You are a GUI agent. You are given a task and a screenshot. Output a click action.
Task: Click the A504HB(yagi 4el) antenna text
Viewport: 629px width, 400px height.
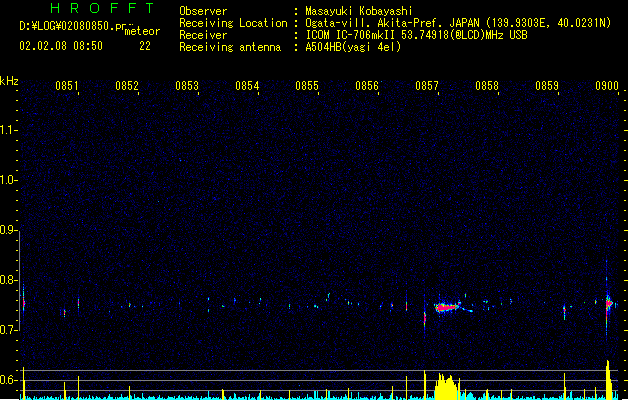[353, 47]
